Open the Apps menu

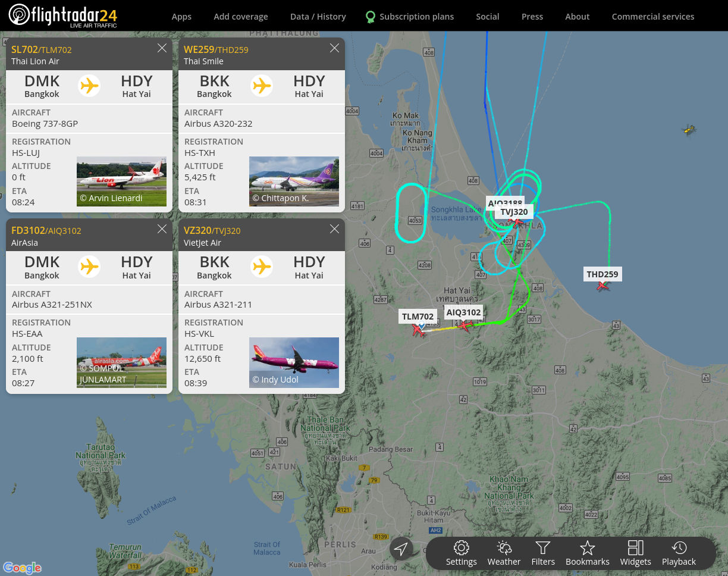point(181,17)
